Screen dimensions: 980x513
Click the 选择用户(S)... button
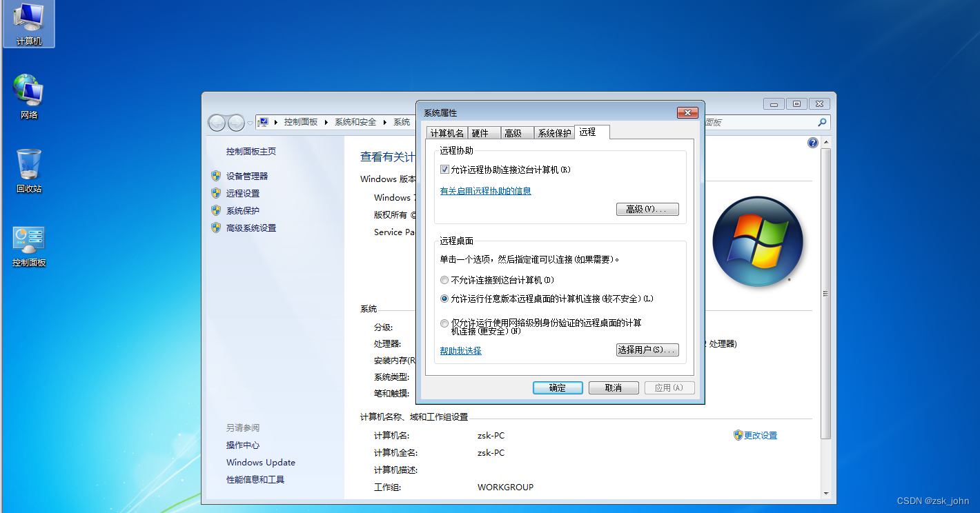point(647,350)
